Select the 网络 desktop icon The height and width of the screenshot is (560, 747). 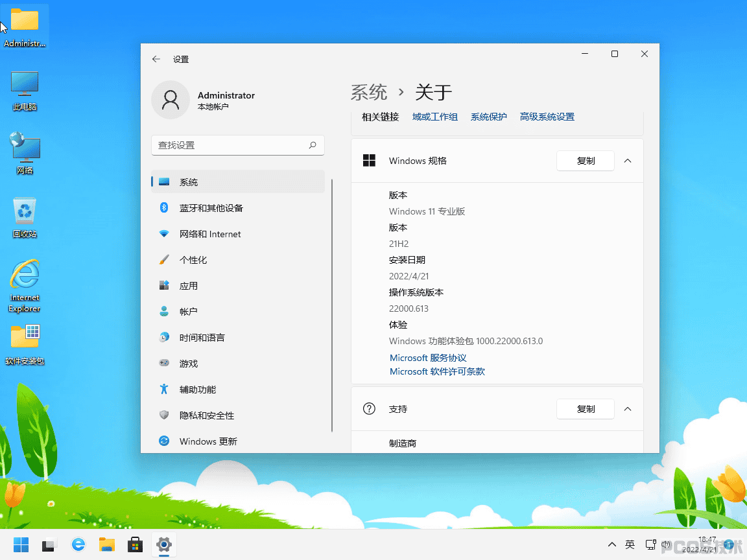(x=25, y=154)
